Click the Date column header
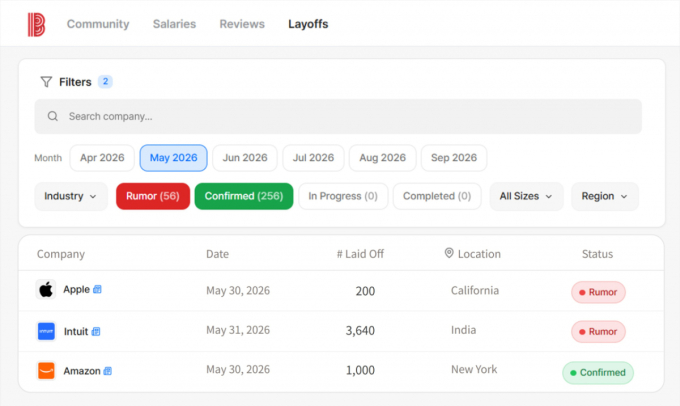680x406 pixels. click(217, 254)
